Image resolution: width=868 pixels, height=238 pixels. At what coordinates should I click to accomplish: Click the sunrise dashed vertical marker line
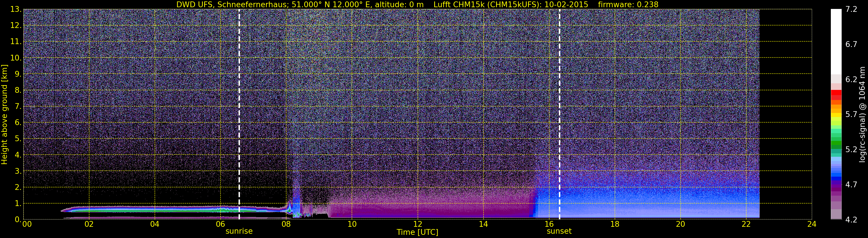[239, 114]
